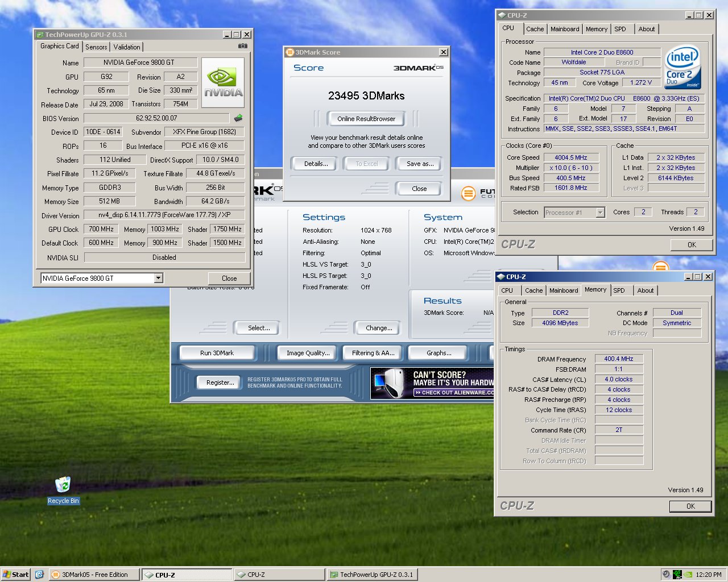Click the Register... button in 3DMark05
728x582 pixels.
point(220,383)
